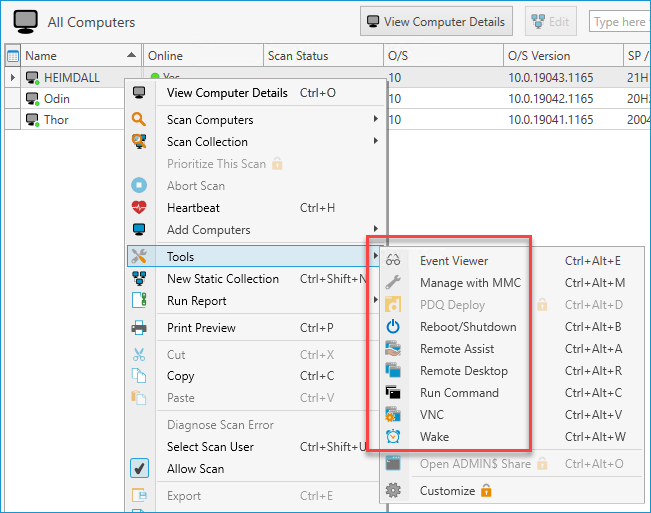Screen dimensions: 651x513
Task: Click the Run Report icon
Action: point(139,300)
